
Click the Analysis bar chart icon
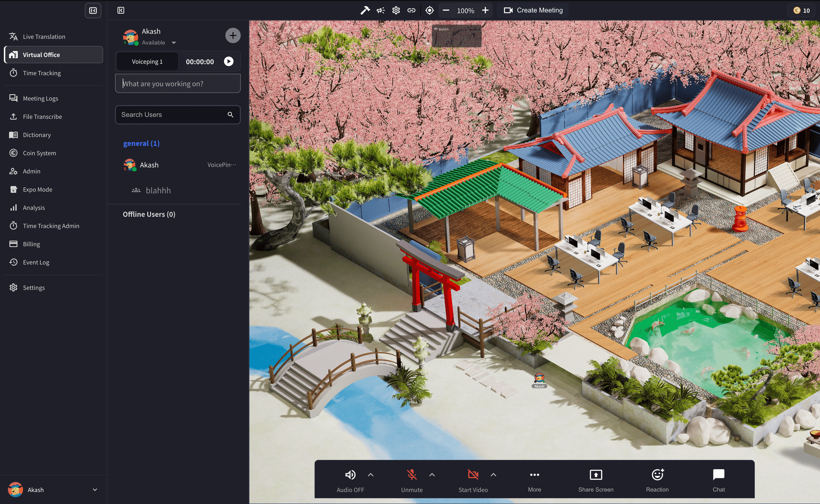pyautogui.click(x=13, y=208)
